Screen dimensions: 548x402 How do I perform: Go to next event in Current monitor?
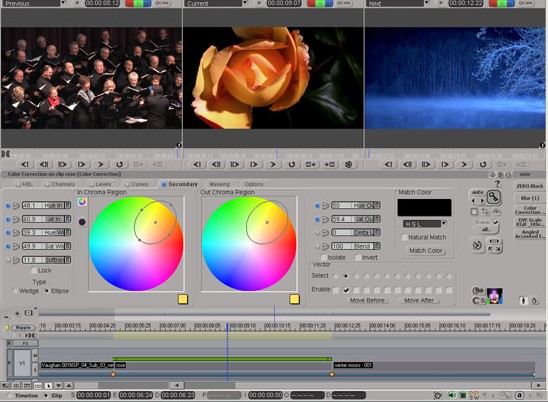click(x=254, y=164)
